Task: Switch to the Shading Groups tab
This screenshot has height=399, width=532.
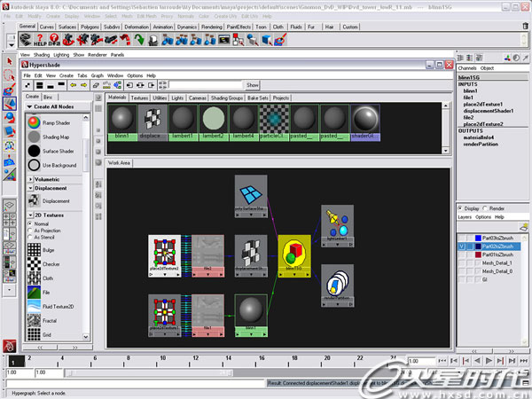Action: tap(227, 98)
